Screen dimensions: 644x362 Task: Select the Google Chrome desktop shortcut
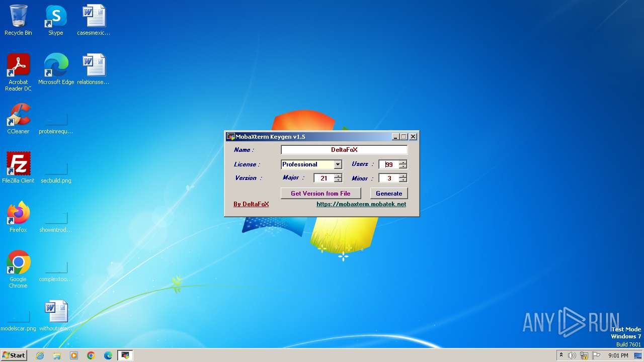tap(18, 269)
